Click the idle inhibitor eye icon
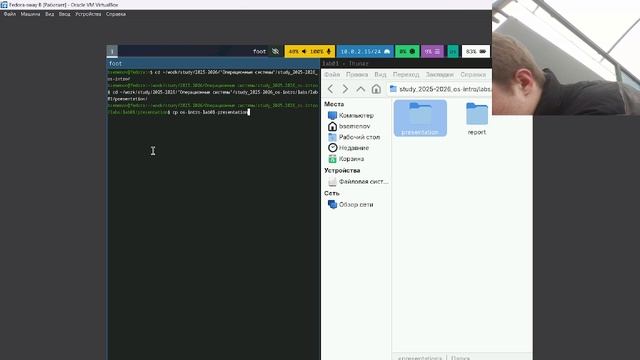This screenshot has width=640, height=360. (x=276, y=51)
